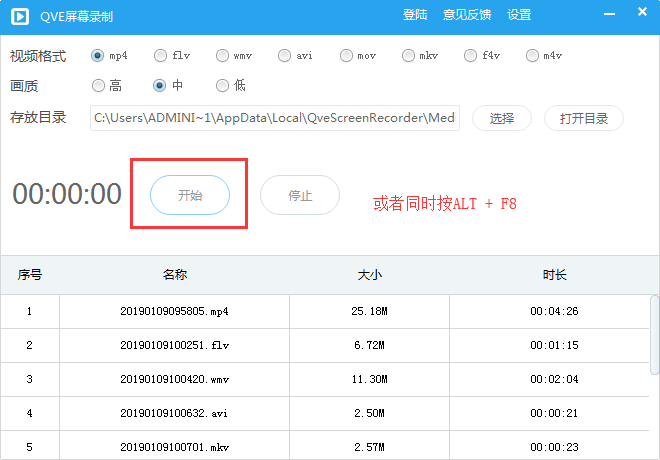660x460 pixels.
Task: Click the 序号 column header
Action: (30, 275)
